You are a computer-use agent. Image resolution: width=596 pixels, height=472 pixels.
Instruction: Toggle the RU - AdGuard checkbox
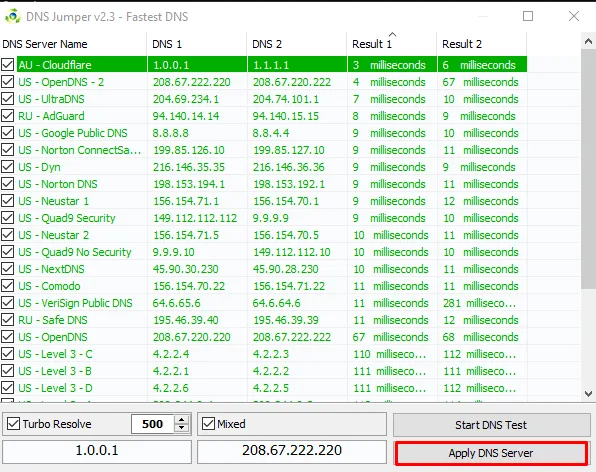click(8, 116)
